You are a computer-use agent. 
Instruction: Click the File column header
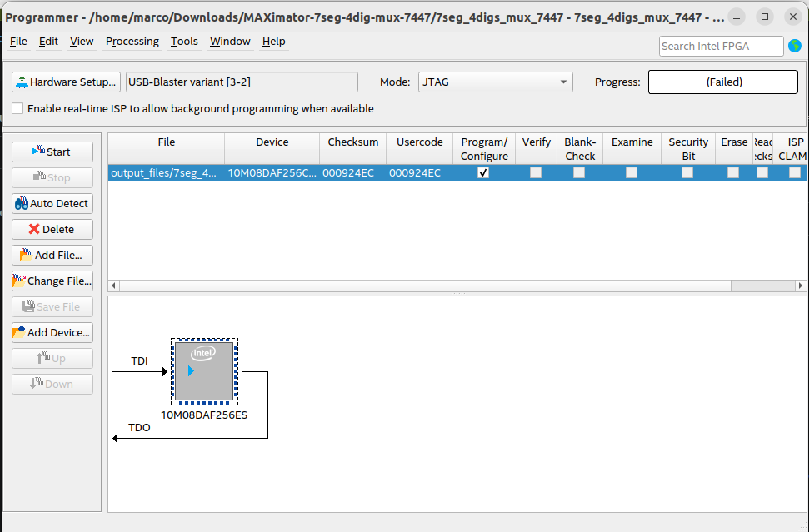[166, 149]
